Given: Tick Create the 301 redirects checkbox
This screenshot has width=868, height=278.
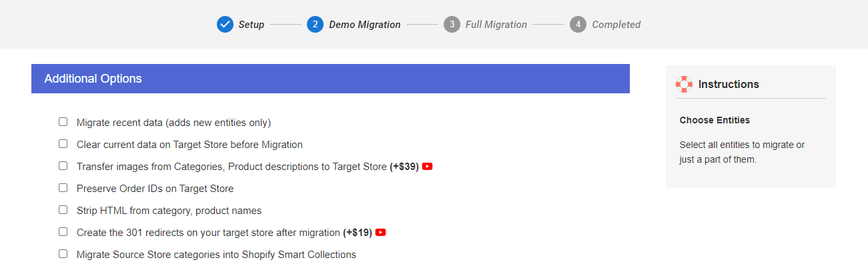Looking at the screenshot, I should [x=63, y=232].
